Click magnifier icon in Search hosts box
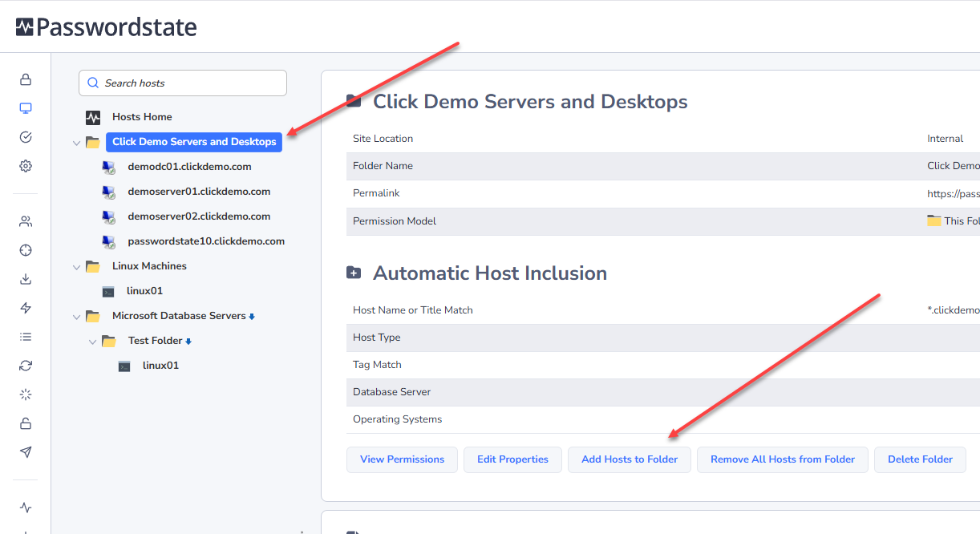The width and height of the screenshot is (980, 534). (93, 83)
